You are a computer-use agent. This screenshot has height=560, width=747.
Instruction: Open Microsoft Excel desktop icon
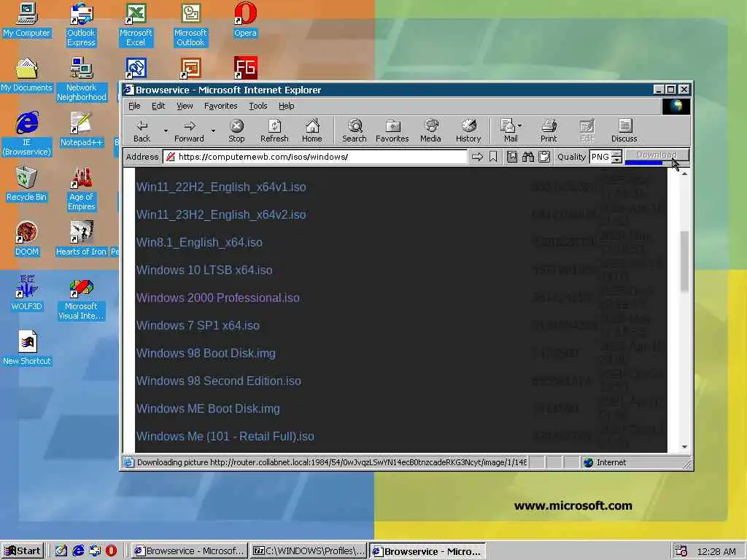coord(136,24)
